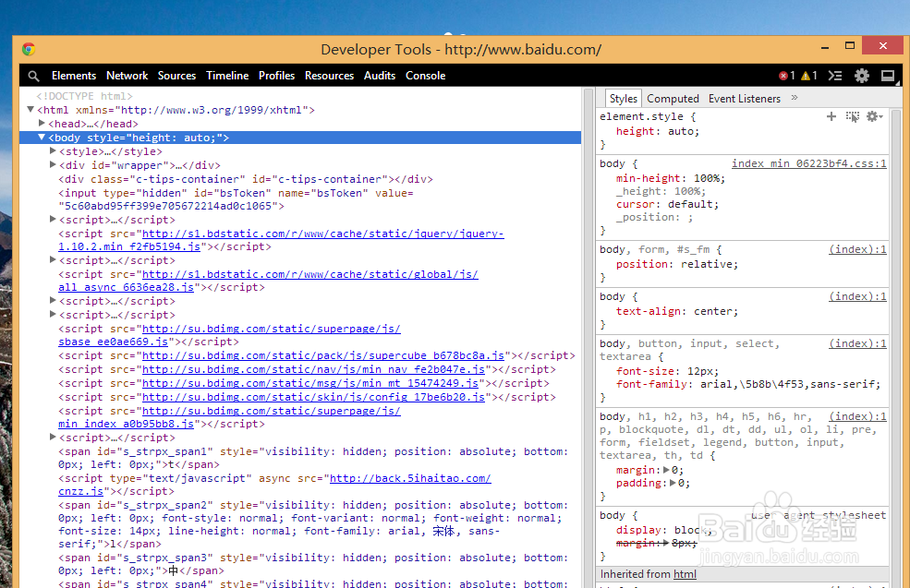Follow Inherited from html link

(x=685, y=574)
